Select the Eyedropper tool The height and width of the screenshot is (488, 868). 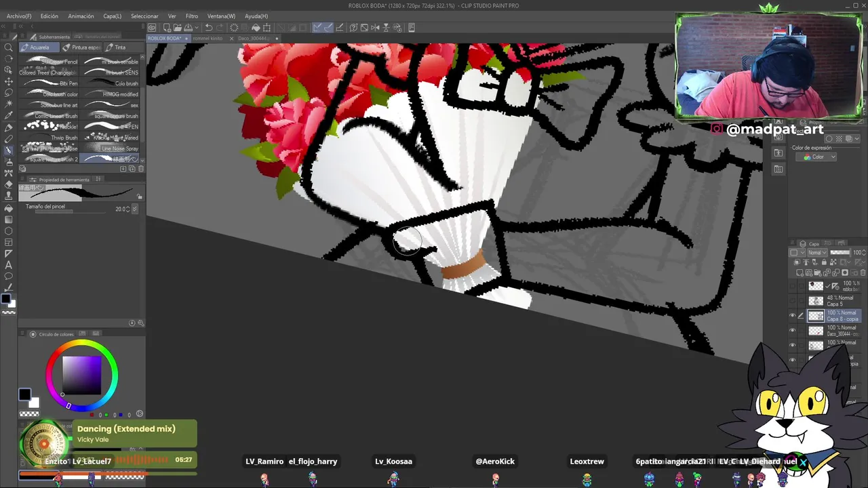[x=9, y=115]
